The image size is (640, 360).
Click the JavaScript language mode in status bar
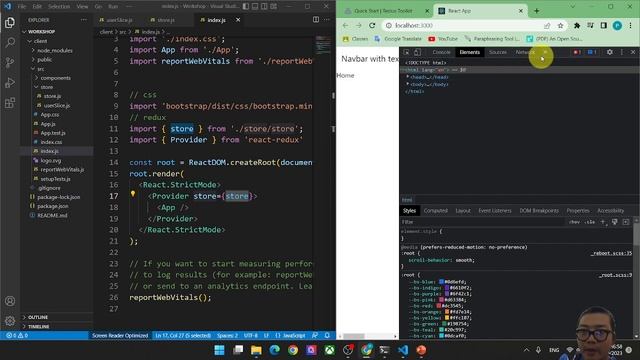pyautogui.click(x=294, y=336)
